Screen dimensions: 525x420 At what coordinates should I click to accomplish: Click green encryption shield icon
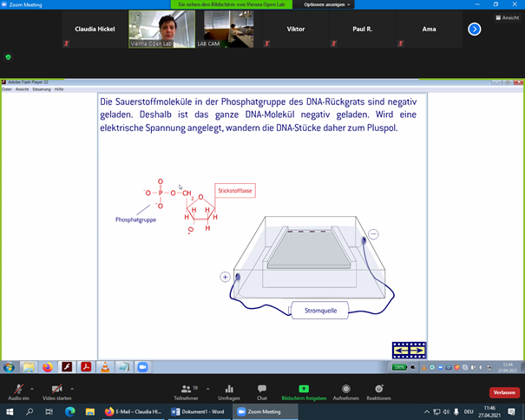tap(9, 56)
